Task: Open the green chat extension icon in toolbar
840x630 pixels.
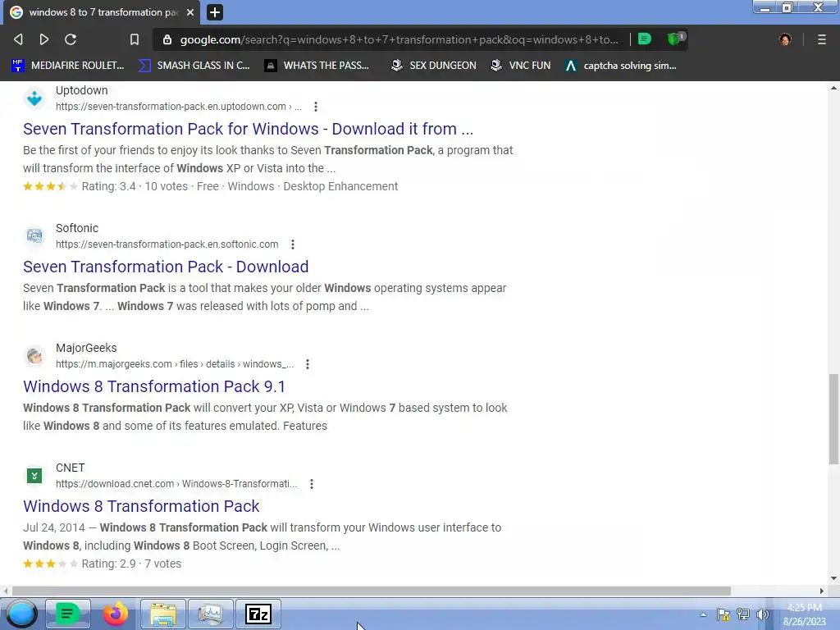Action: [x=645, y=39]
